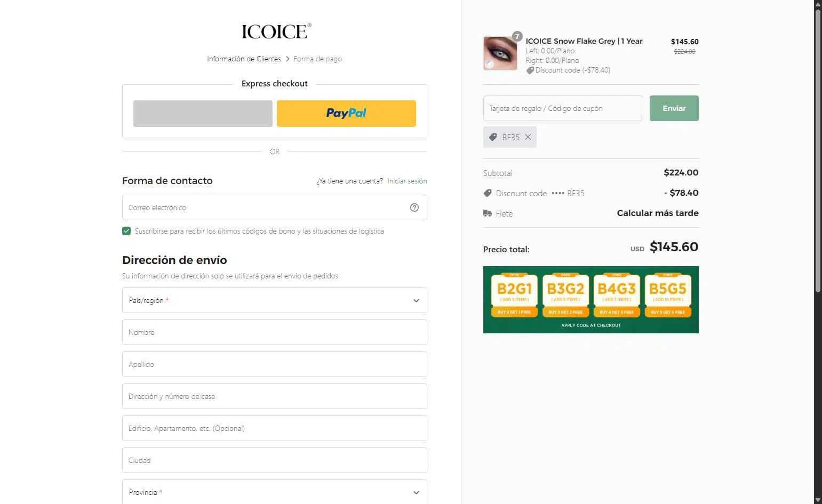Click the Edificio, Apartamento optional field

tap(275, 428)
